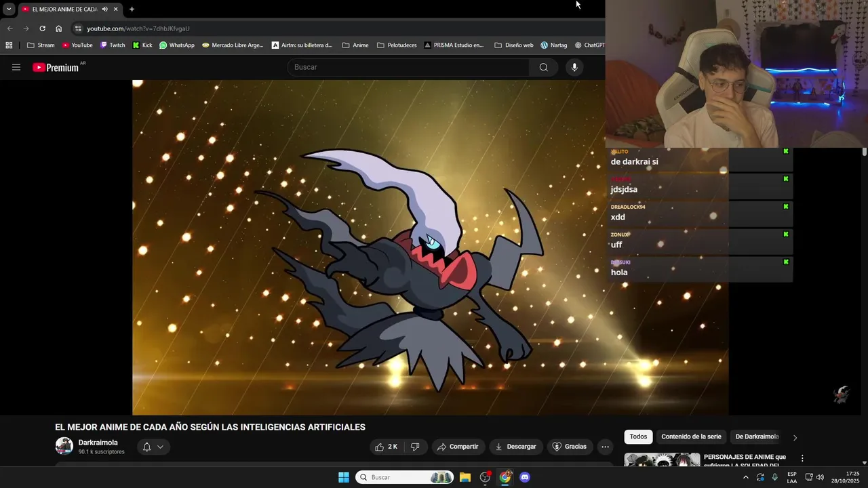Open options for PERSONAJES DE ANIME video

point(802,458)
